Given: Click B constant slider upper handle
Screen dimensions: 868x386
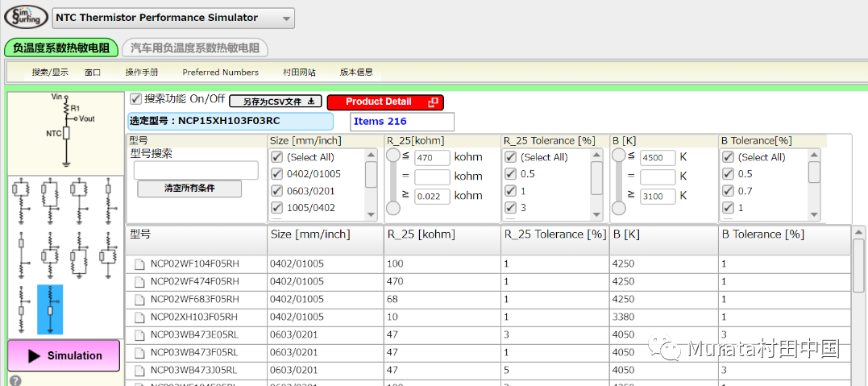Looking at the screenshot, I should pyautogui.click(x=618, y=156).
